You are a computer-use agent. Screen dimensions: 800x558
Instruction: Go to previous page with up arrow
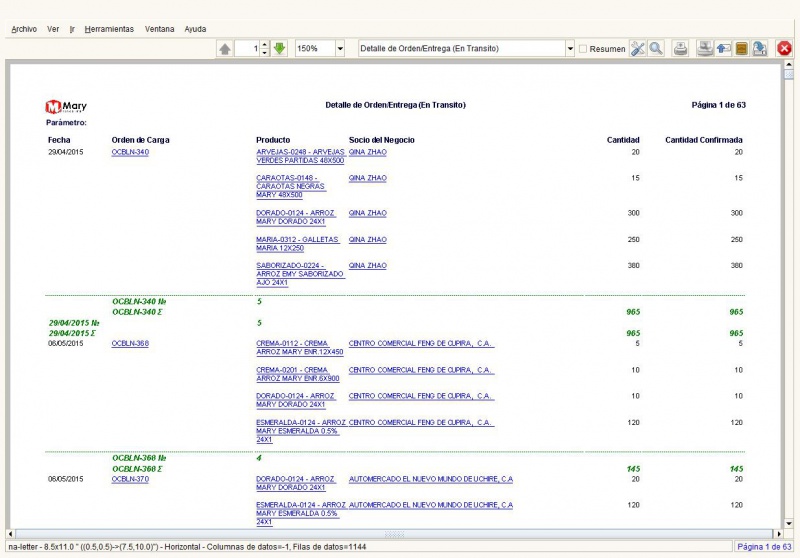click(x=225, y=48)
